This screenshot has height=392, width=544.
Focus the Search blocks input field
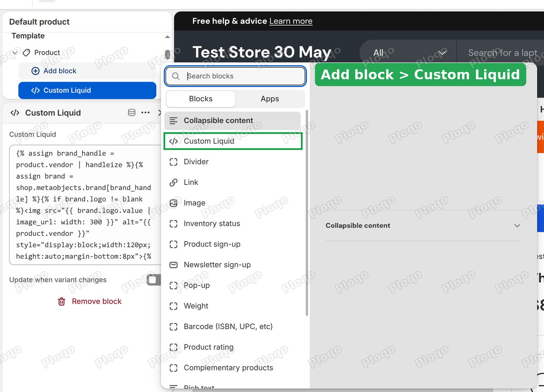pos(235,76)
